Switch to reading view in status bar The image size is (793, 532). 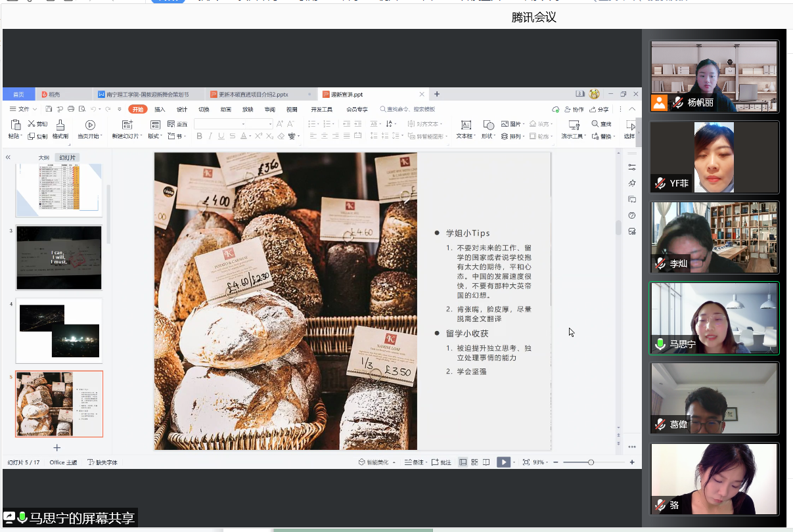(x=486, y=462)
